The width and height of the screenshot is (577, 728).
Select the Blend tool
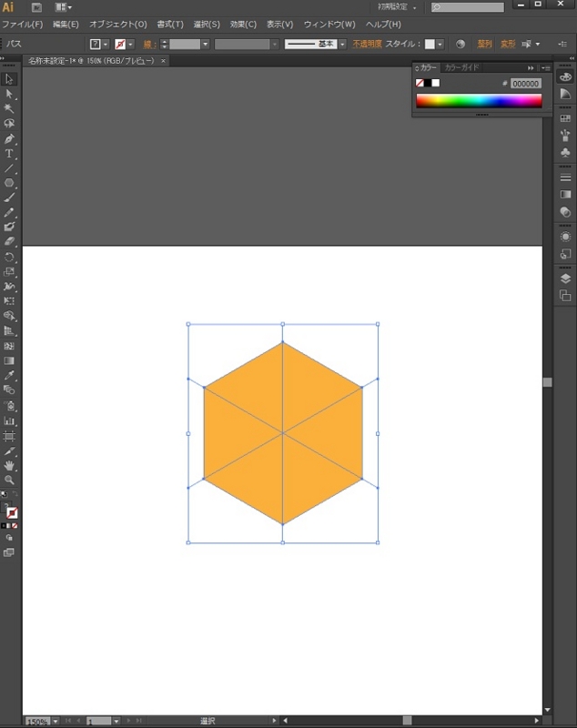coord(9,390)
